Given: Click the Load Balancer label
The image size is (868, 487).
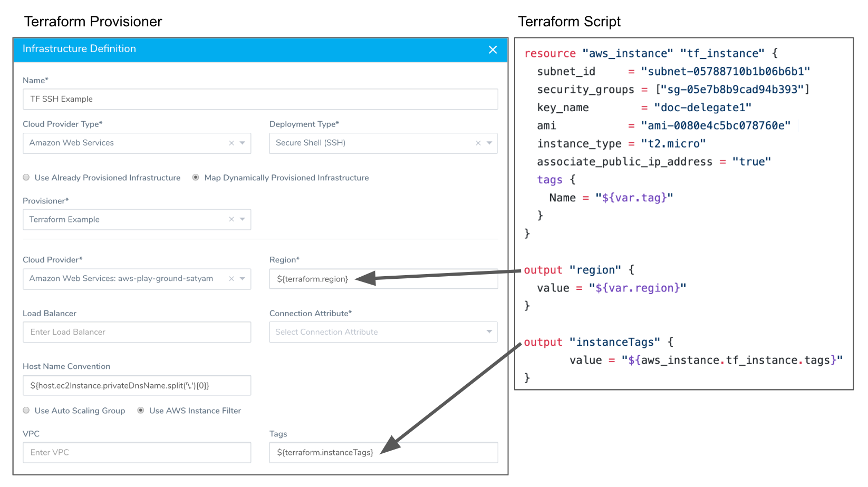Looking at the screenshot, I should (x=50, y=313).
